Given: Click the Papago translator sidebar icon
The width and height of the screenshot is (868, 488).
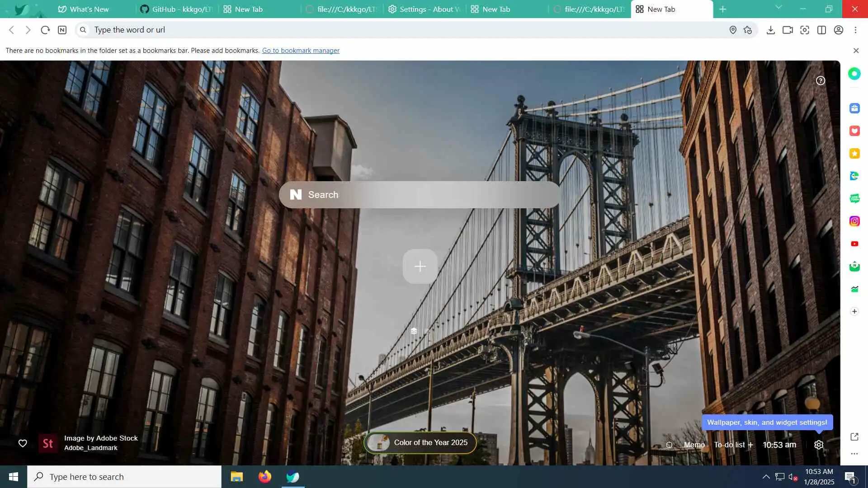Looking at the screenshot, I should click(x=854, y=176).
